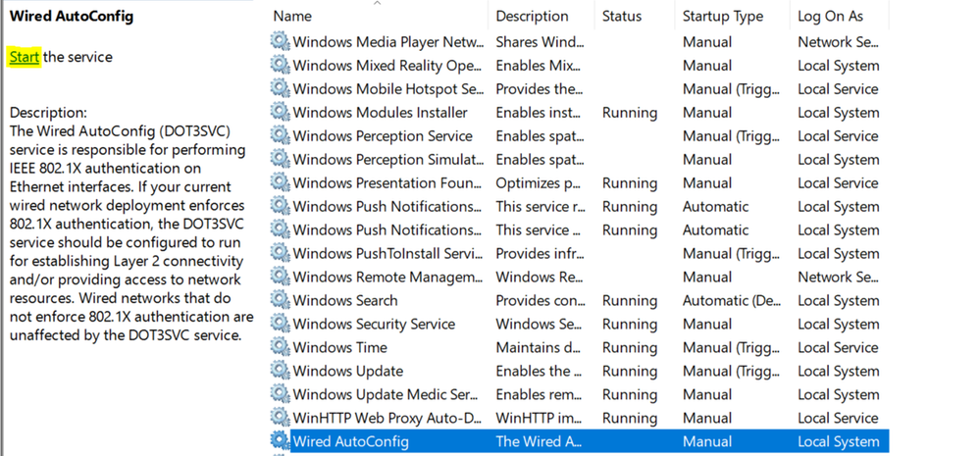Click the Description column header
Viewport: 980px width, 456px height.
532,16
